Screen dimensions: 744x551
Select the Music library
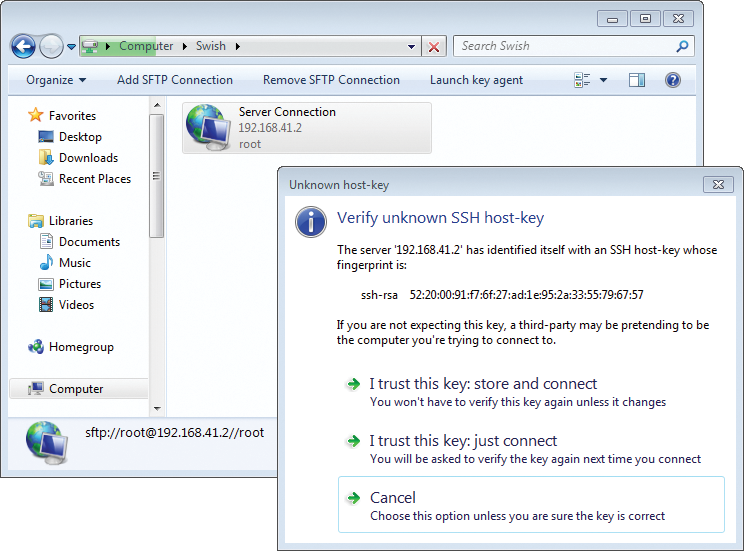(74, 263)
